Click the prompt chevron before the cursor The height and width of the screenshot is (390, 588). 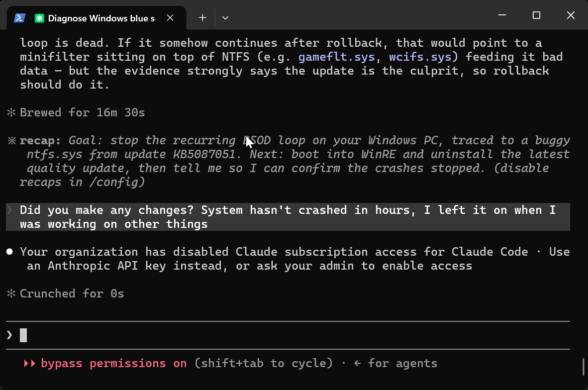(x=9, y=335)
